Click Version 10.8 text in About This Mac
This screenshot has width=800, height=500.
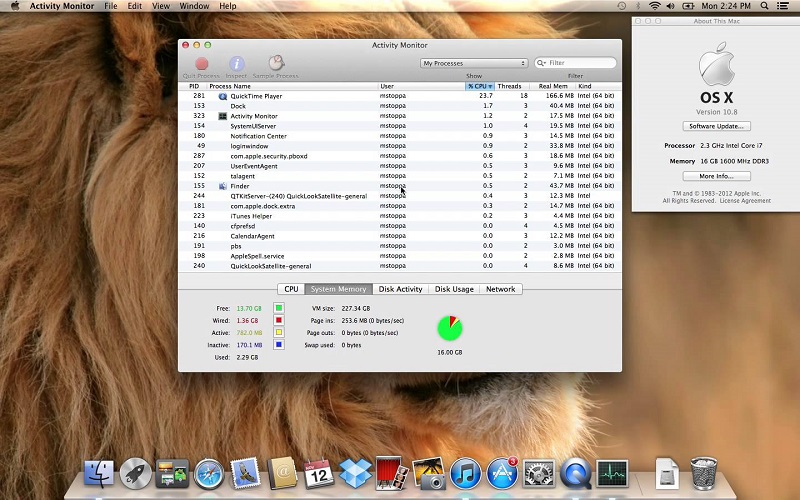pos(717,112)
